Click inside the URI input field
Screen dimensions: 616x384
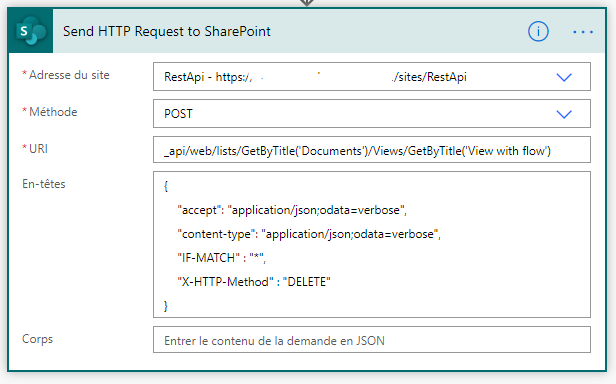372,150
